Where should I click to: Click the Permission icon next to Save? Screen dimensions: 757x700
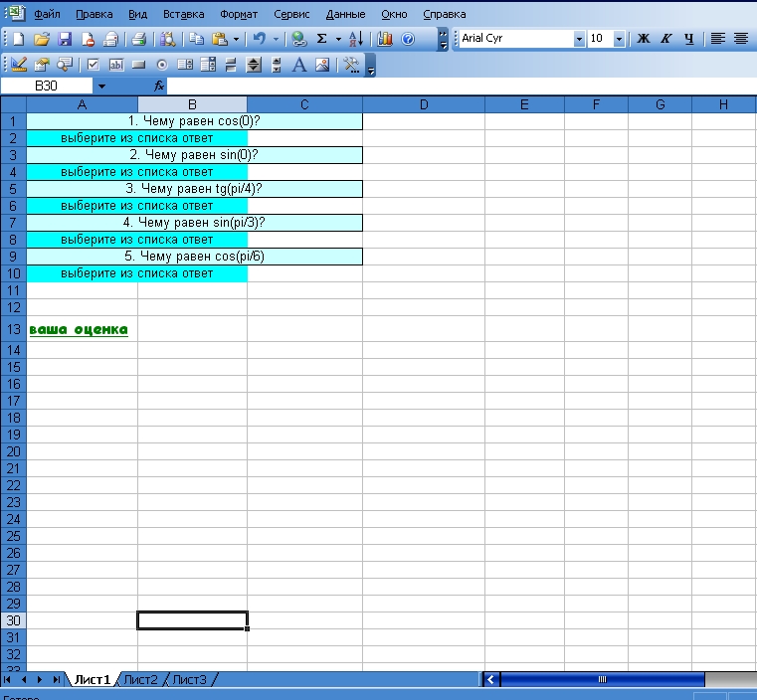click(x=88, y=39)
